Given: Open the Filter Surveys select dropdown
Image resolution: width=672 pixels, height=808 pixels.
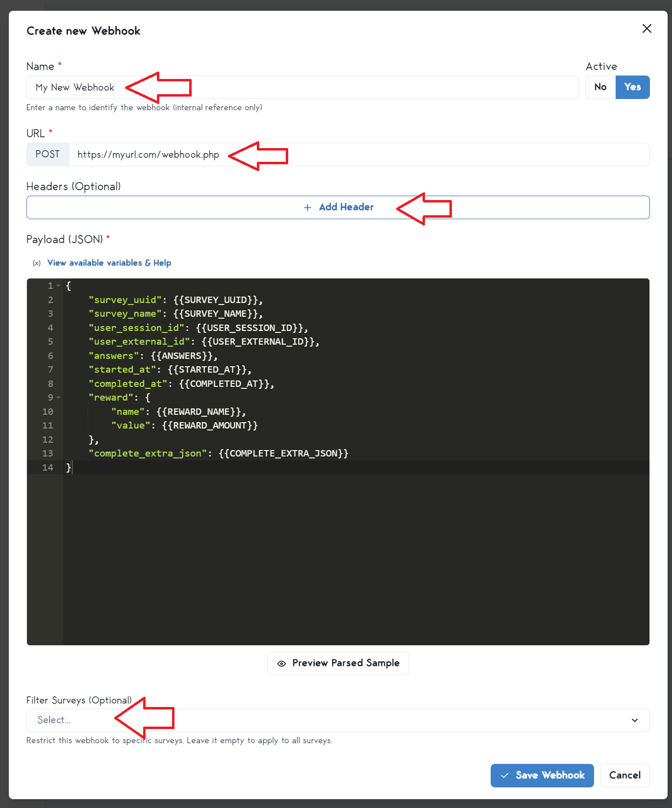Looking at the screenshot, I should pos(338,720).
